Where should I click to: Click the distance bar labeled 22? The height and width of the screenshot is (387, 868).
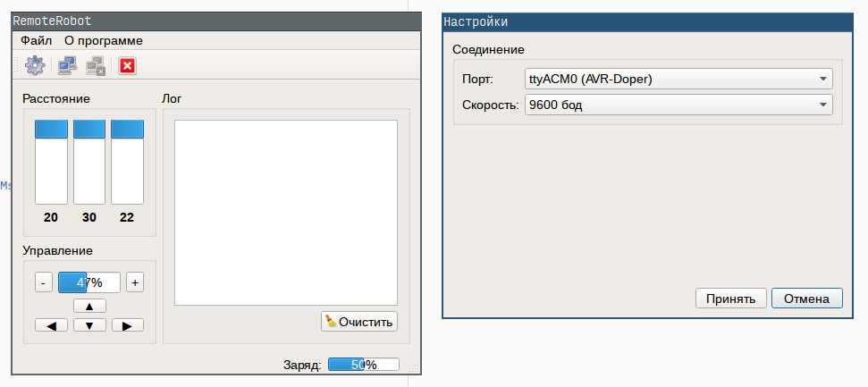[x=127, y=162]
